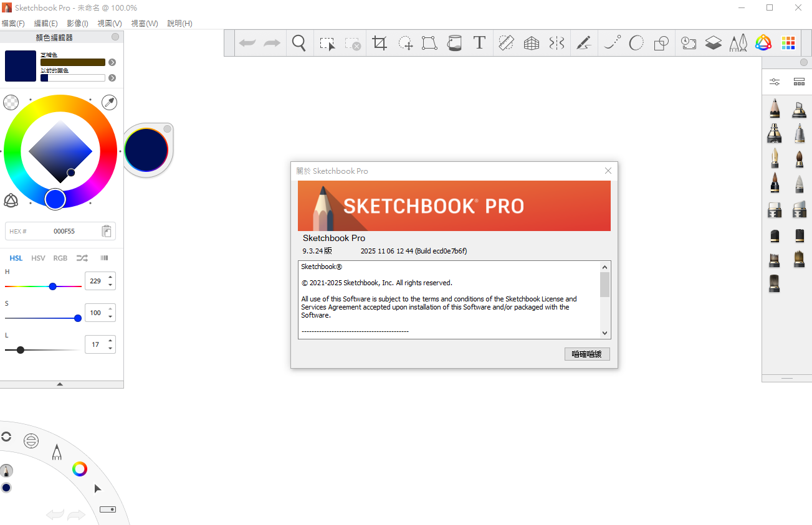Select the Predictive Stroke tool

coord(613,43)
